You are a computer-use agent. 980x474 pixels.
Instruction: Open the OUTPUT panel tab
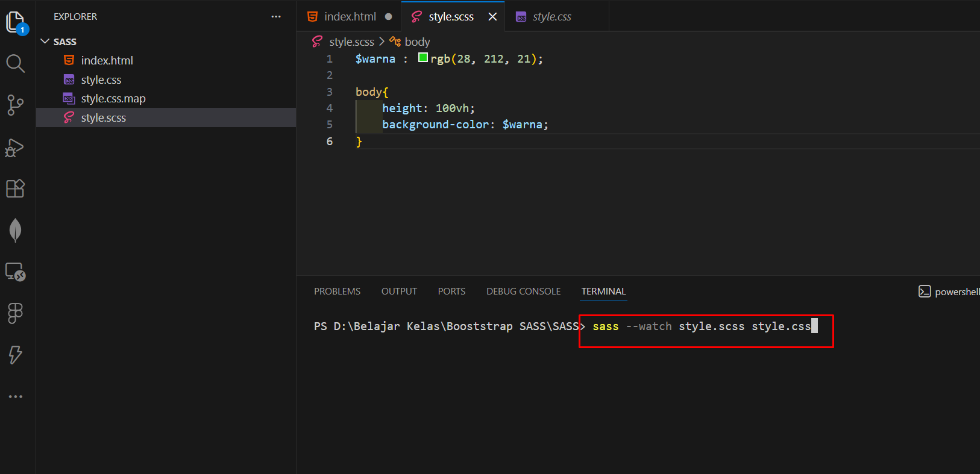(399, 292)
